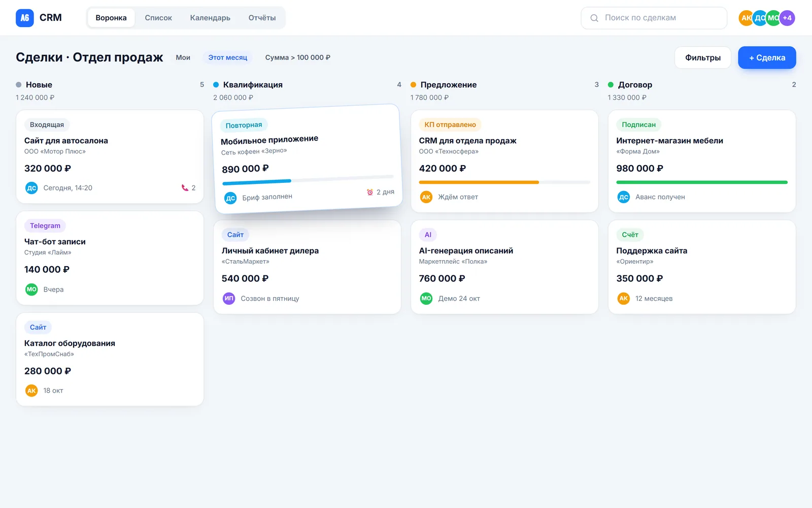The width and height of the screenshot is (812, 508).
Task: Open the АК team member avatar in header
Action: tap(746, 18)
